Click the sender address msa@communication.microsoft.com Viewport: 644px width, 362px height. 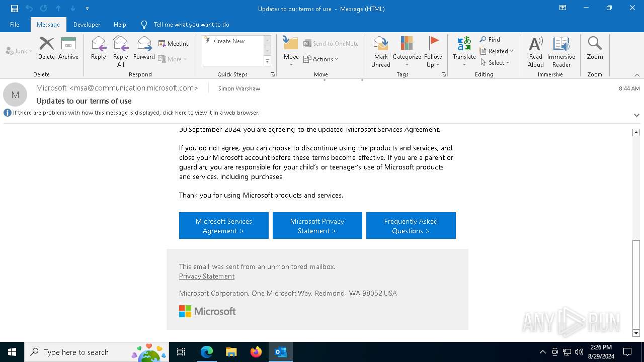(x=133, y=88)
